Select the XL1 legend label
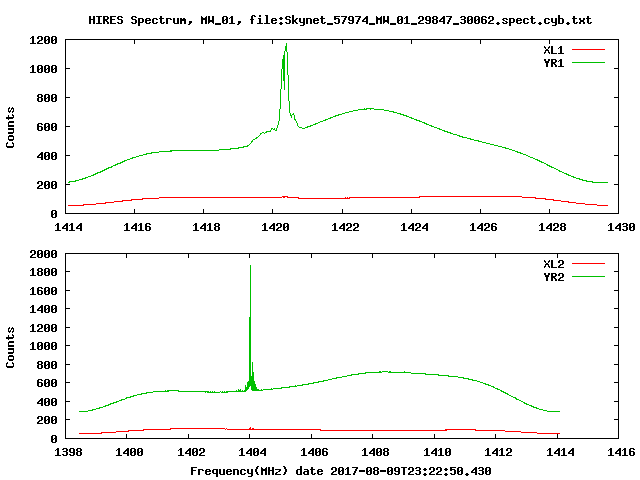The image size is (640, 480). pos(553,50)
